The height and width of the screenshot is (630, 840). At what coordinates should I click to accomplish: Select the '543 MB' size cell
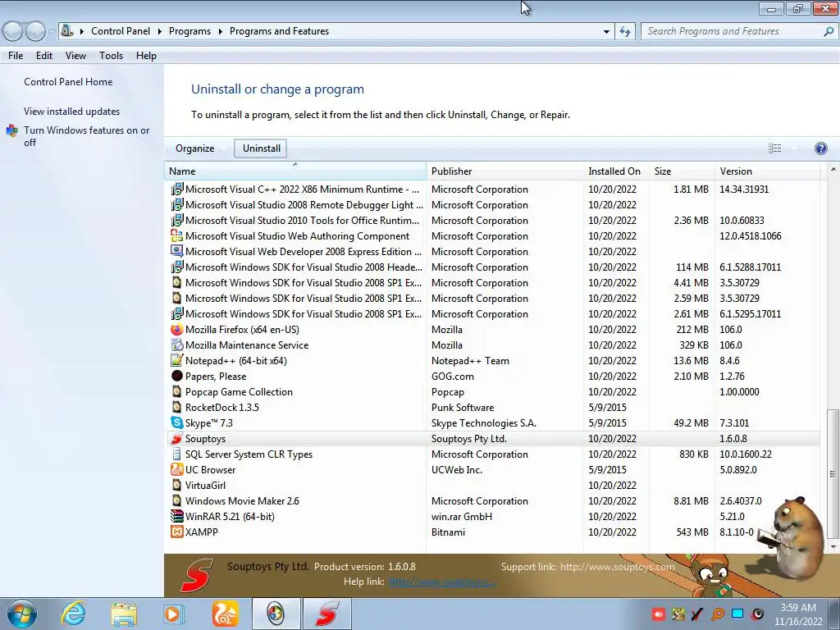coord(692,532)
